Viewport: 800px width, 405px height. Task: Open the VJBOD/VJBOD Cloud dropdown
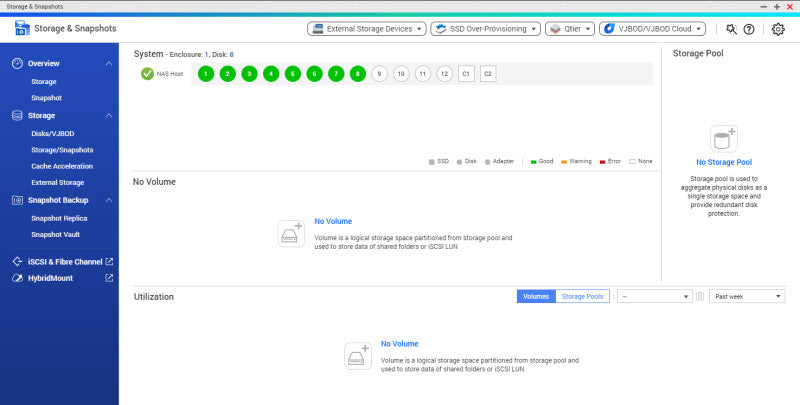653,29
